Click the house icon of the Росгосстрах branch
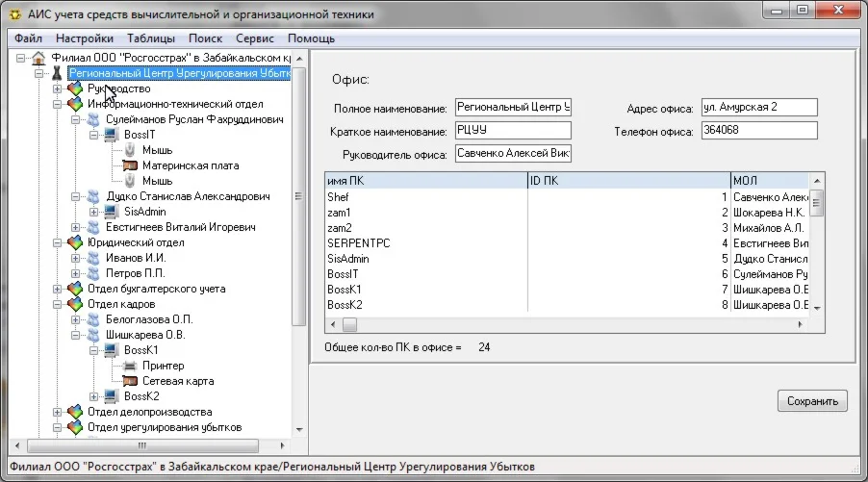868x482 pixels. tap(39, 58)
